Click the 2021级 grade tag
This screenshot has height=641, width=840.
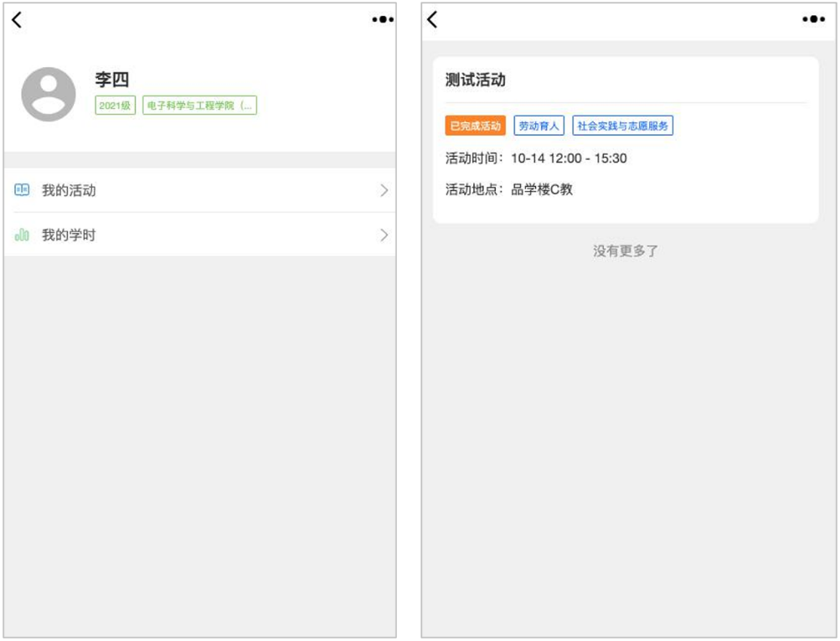tap(115, 106)
